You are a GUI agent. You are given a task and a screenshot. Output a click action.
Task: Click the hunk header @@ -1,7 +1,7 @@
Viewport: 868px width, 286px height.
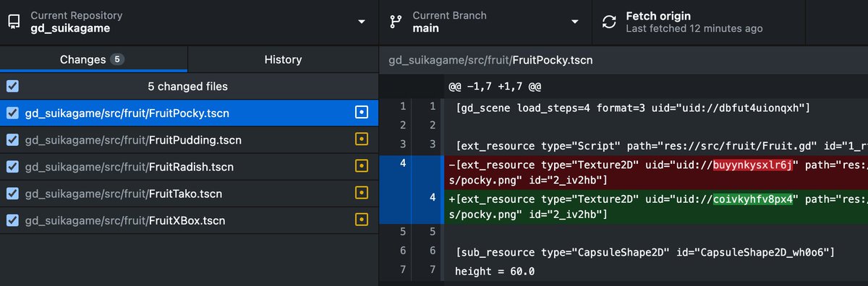(495, 87)
